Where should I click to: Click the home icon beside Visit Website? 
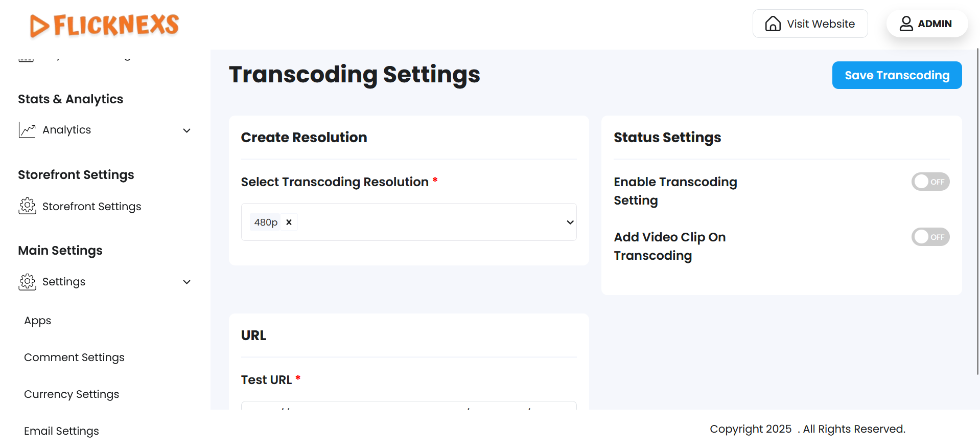click(x=773, y=24)
